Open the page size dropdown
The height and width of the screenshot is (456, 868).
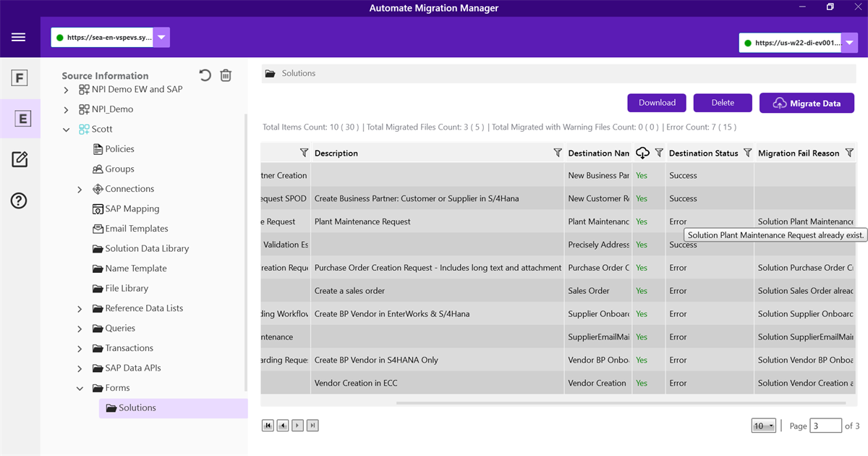tap(763, 426)
